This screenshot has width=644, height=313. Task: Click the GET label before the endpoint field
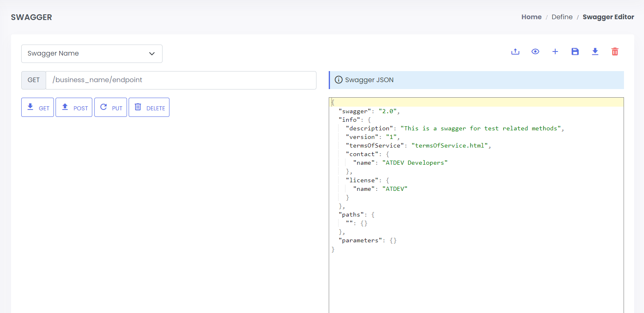coord(33,80)
